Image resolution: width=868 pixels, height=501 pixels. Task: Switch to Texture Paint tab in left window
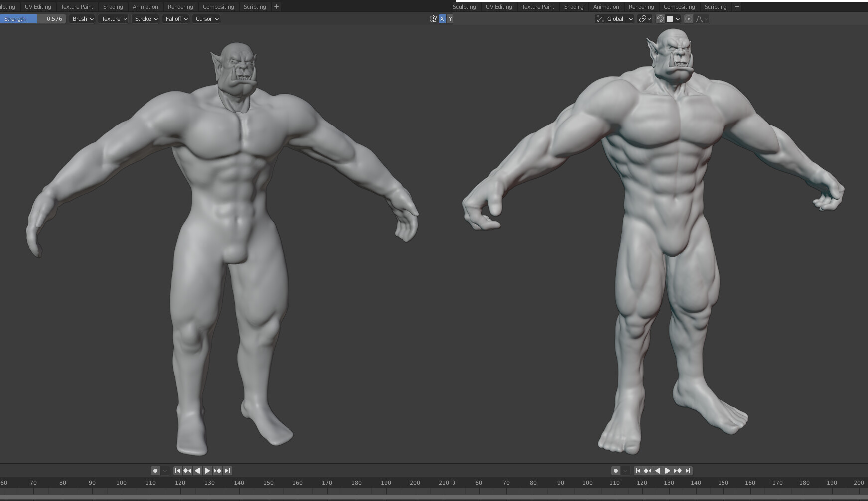pos(77,7)
